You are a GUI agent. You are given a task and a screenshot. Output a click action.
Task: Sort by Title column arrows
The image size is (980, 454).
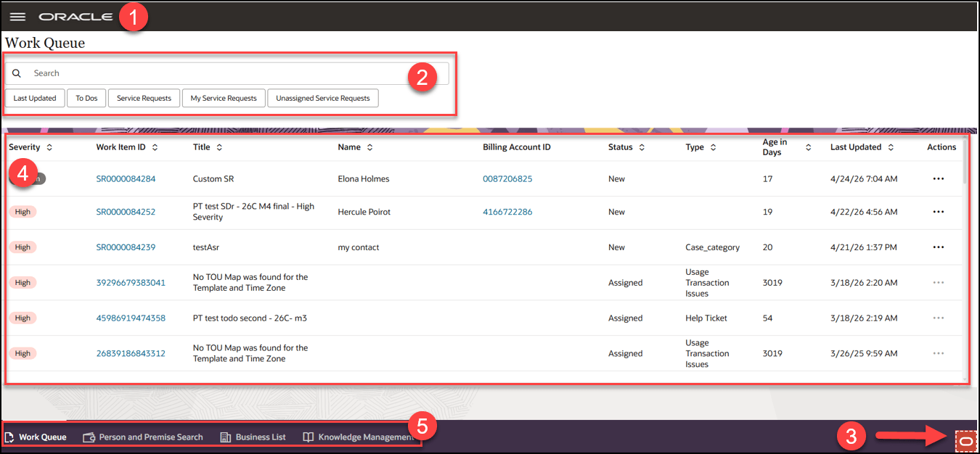click(x=219, y=147)
